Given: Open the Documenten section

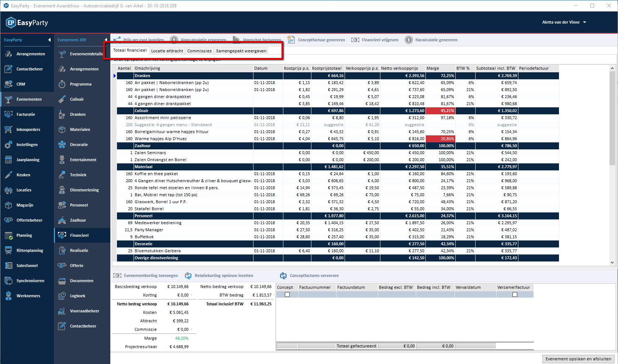Looking at the screenshot, I should 82,281.
